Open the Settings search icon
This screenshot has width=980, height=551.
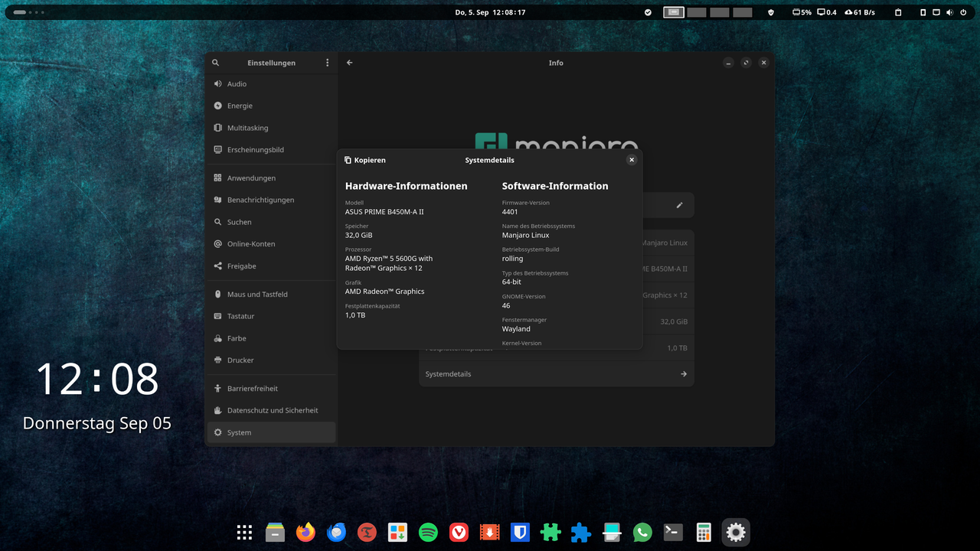pos(215,63)
